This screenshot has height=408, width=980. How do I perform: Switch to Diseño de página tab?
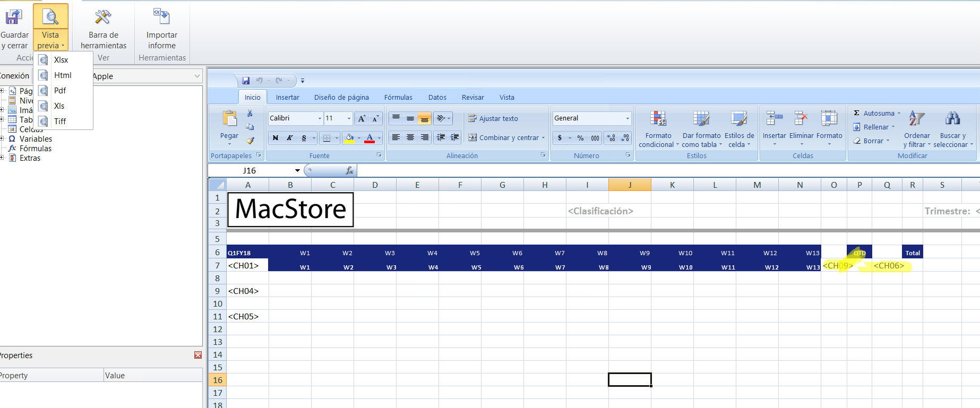pyautogui.click(x=341, y=97)
